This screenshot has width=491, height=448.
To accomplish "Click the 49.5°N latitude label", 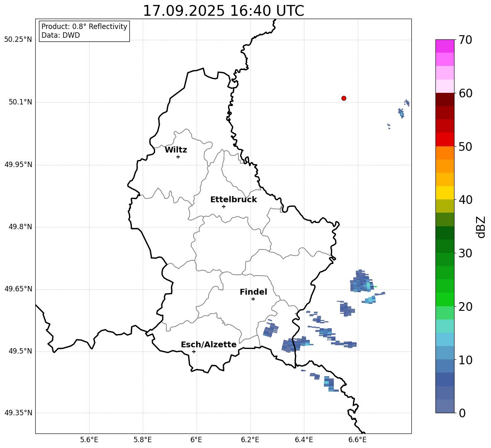I will click(20, 351).
